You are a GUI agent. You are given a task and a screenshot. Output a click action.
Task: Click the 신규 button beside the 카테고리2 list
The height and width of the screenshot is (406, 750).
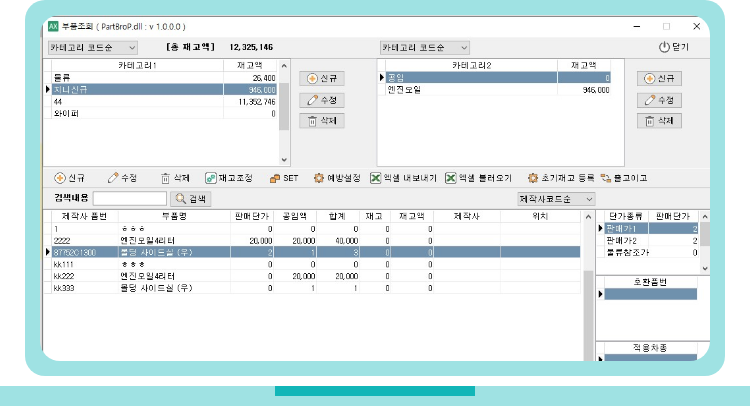click(x=659, y=78)
